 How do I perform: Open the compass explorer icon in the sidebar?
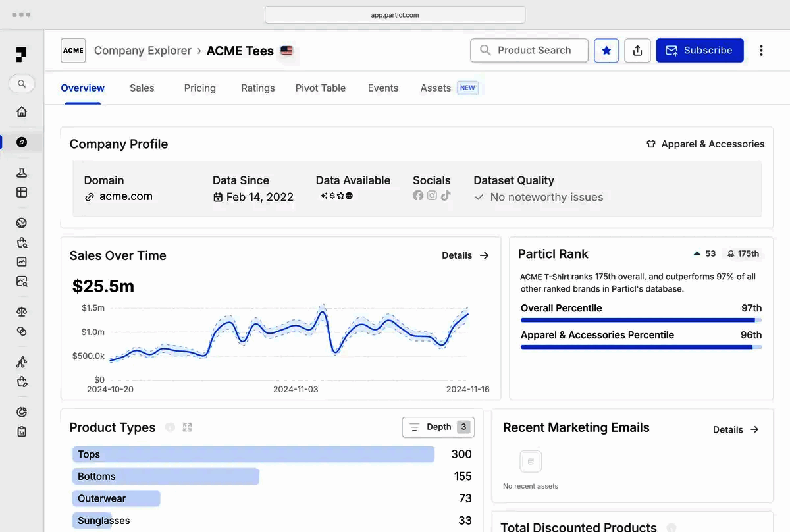tap(22, 142)
